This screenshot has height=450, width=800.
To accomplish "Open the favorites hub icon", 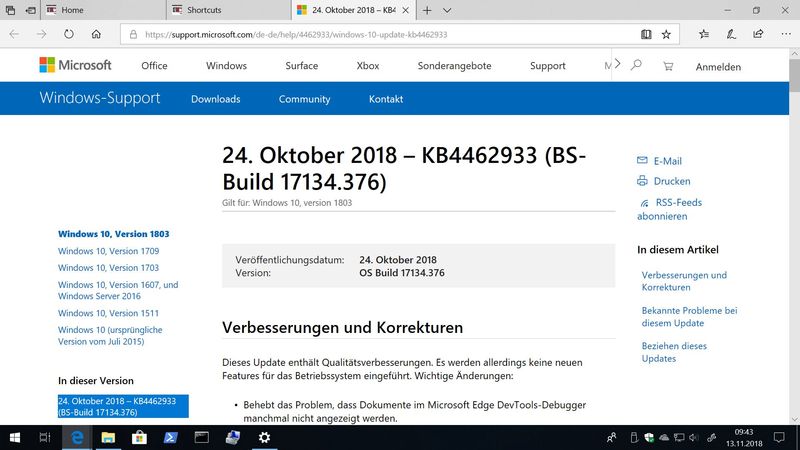I will (x=704, y=34).
